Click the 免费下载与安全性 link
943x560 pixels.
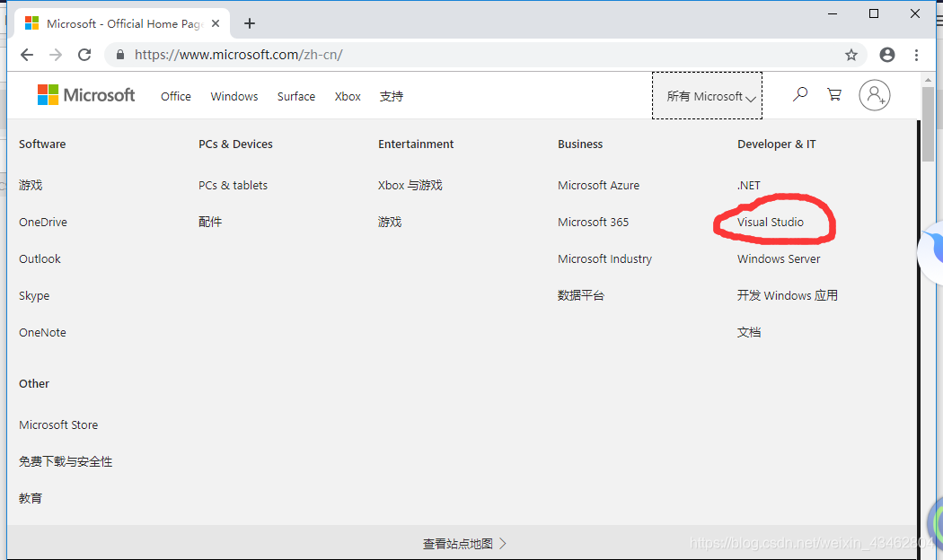coord(66,461)
